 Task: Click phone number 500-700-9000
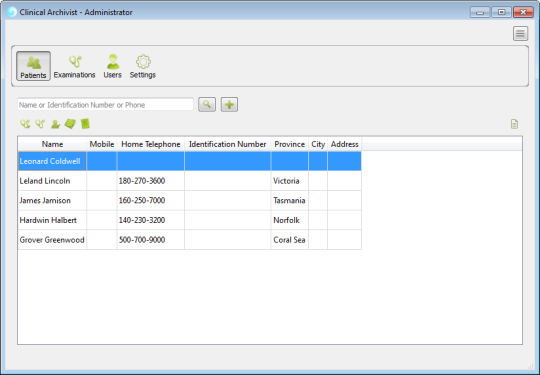142,240
